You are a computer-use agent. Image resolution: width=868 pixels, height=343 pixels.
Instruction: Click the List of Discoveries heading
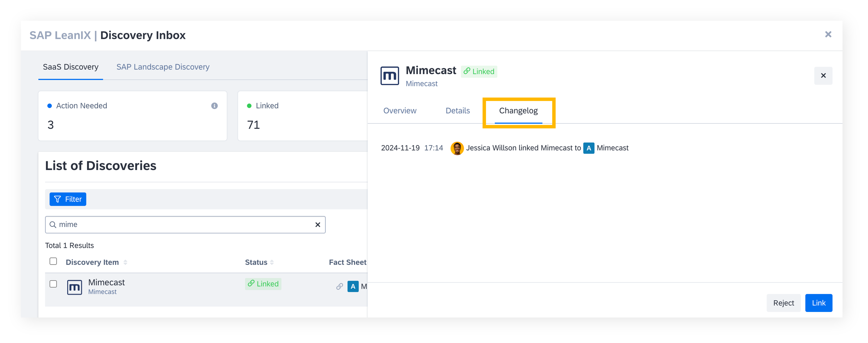[x=101, y=166]
